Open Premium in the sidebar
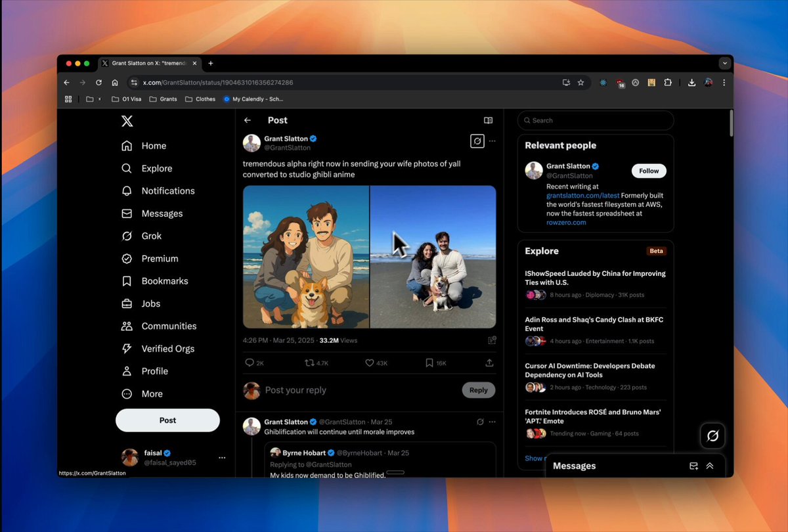 [x=150, y=258]
